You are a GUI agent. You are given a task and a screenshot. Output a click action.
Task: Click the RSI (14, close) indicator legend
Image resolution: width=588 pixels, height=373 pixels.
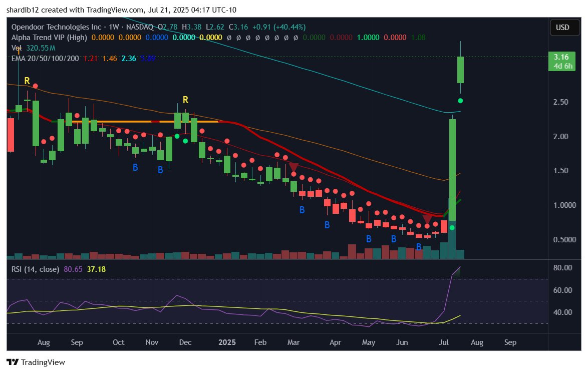point(35,269)
